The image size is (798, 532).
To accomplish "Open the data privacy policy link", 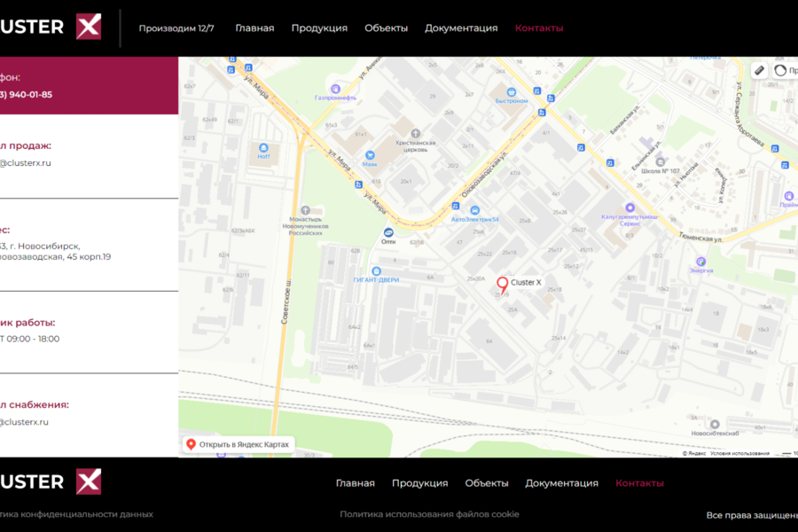I will point(76,514).
